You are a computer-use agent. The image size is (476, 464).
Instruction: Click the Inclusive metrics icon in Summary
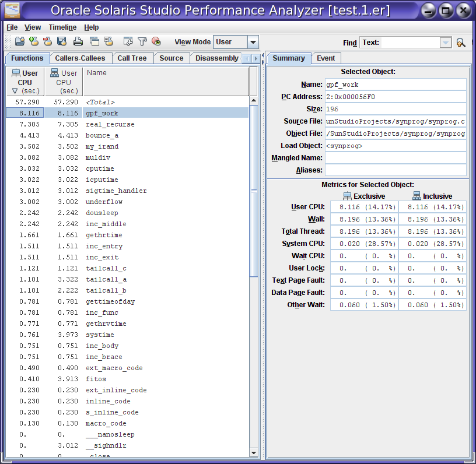tap(417, 196)
